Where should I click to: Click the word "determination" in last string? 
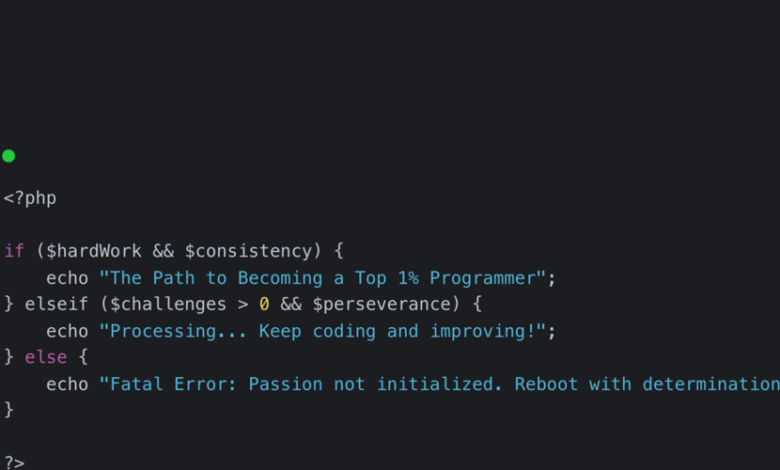[x=711, y=384]
